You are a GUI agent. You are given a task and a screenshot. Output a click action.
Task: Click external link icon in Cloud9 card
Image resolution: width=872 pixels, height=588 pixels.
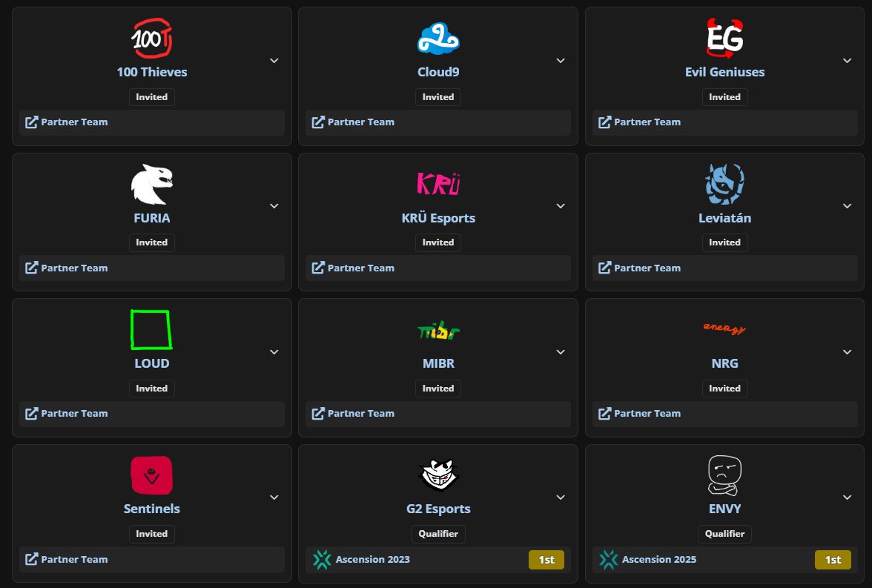(318, 122)
